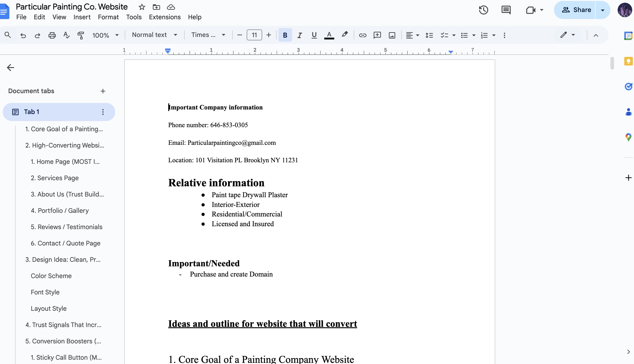Viewport: 634px width, 364px height.
Task: Add a comment using the toolbar icon
Action: click(x=377, y=35)
